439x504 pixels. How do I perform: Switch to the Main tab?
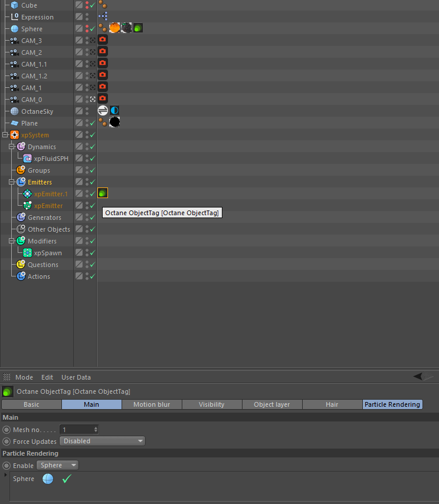pyautogui.click(x=91, y=404)
